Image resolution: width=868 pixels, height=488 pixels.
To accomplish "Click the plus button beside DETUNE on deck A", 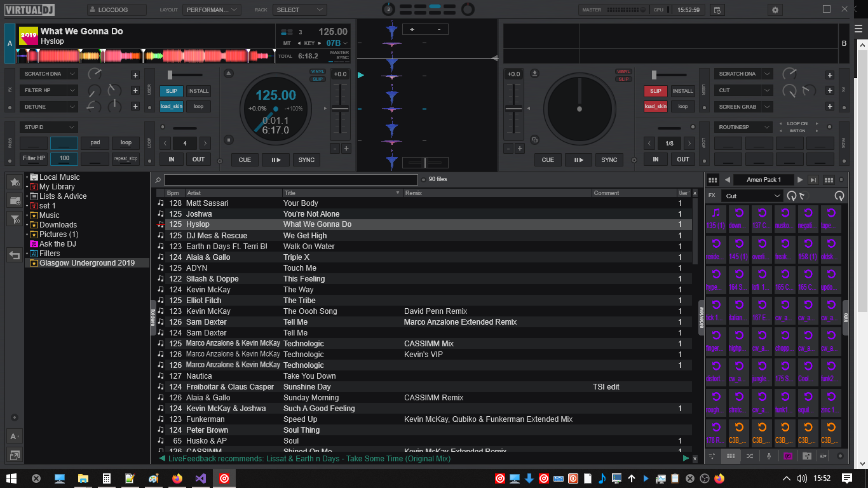I will click(x=135, y=106).
